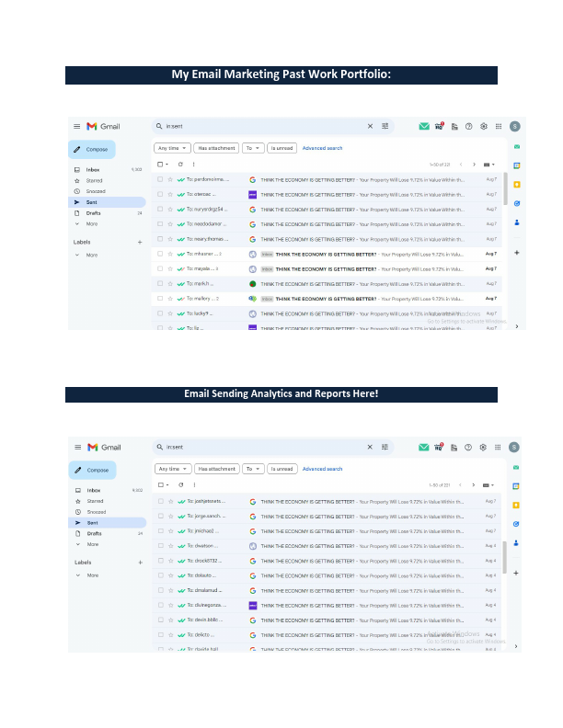Open three-dot more menu in Portfolio Gmail toolbar
The width and height of the screenshot is (563, 728).
pyautogui.click(x=194, y=165)
